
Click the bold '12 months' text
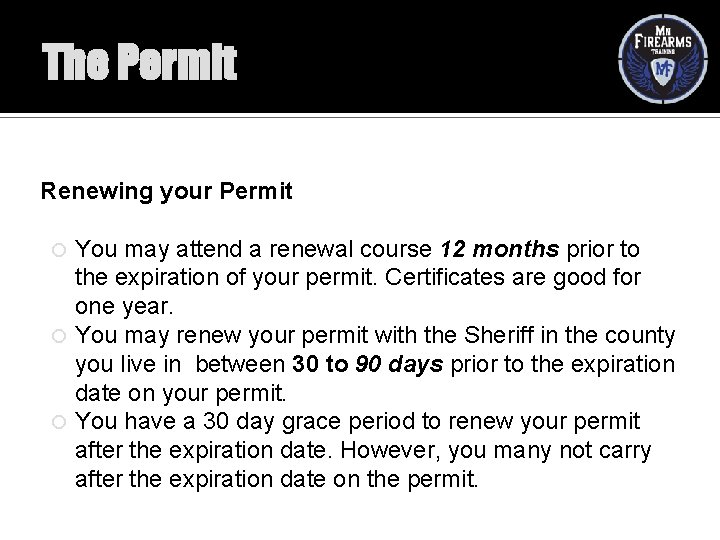tap(500, 249)
